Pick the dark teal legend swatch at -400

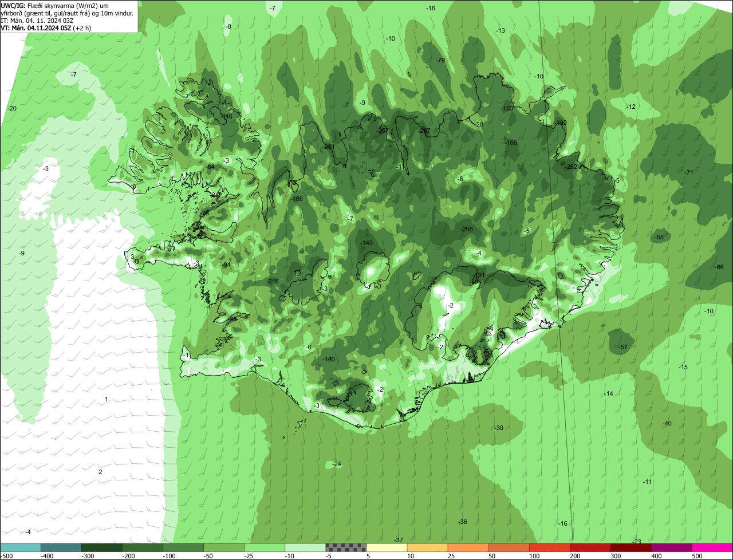[61, 547]
